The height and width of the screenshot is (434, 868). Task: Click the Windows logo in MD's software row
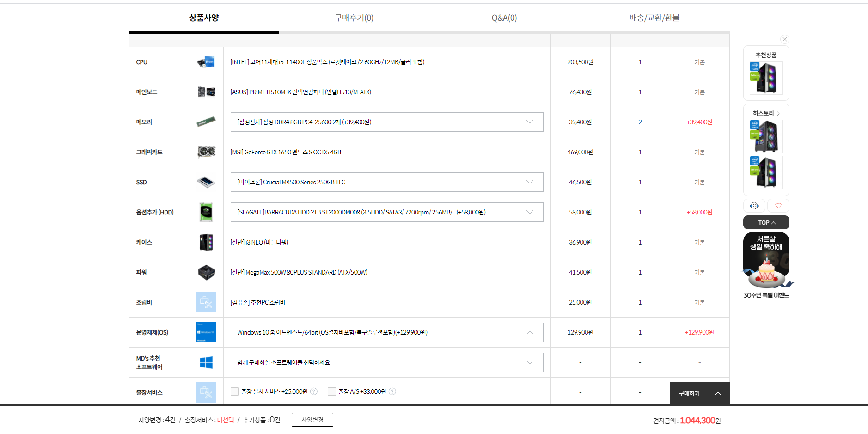[x=206, y=362]
